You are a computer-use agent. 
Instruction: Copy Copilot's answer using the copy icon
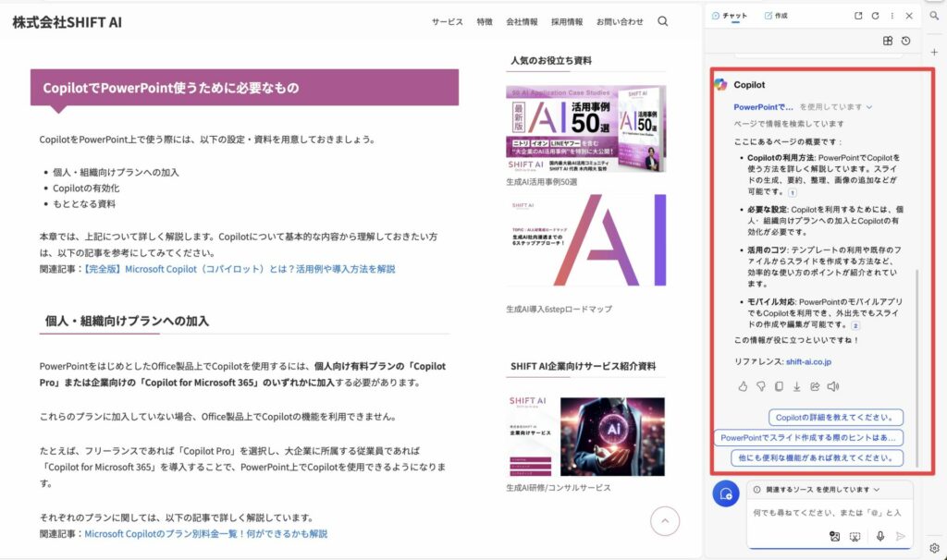tap(780, 386)
